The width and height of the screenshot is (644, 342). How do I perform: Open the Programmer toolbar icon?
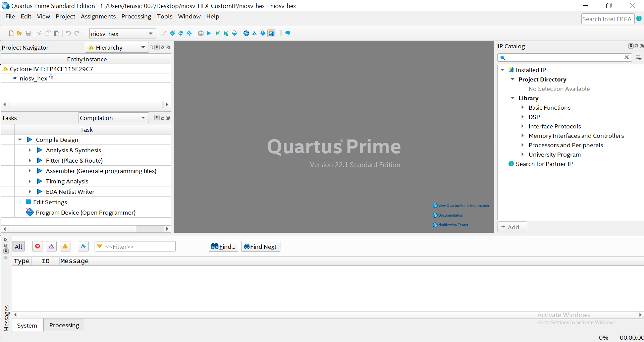coord(263,33)
